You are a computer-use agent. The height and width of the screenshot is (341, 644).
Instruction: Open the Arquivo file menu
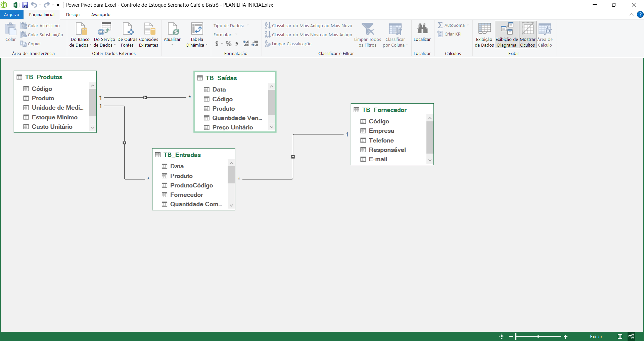12,15
